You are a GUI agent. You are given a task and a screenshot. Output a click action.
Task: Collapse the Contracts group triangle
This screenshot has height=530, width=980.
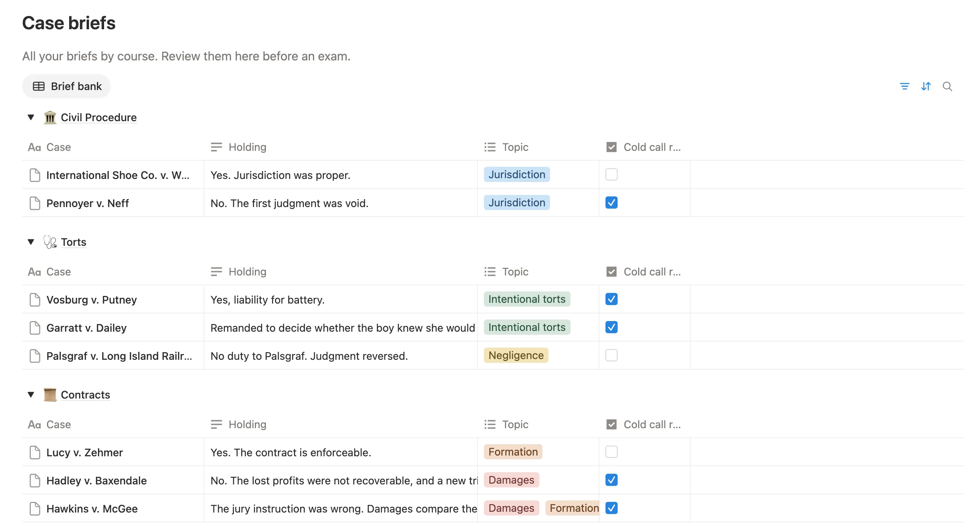tap(31, 394)
